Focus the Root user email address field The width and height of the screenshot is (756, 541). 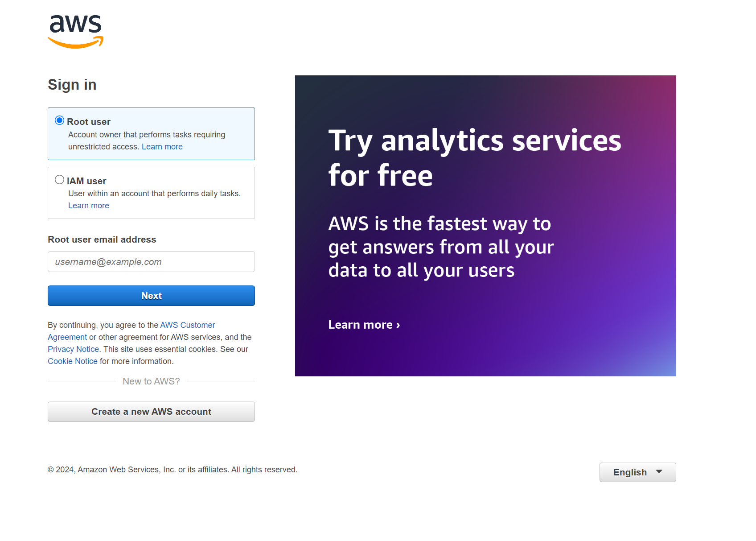tap(151, 262)
